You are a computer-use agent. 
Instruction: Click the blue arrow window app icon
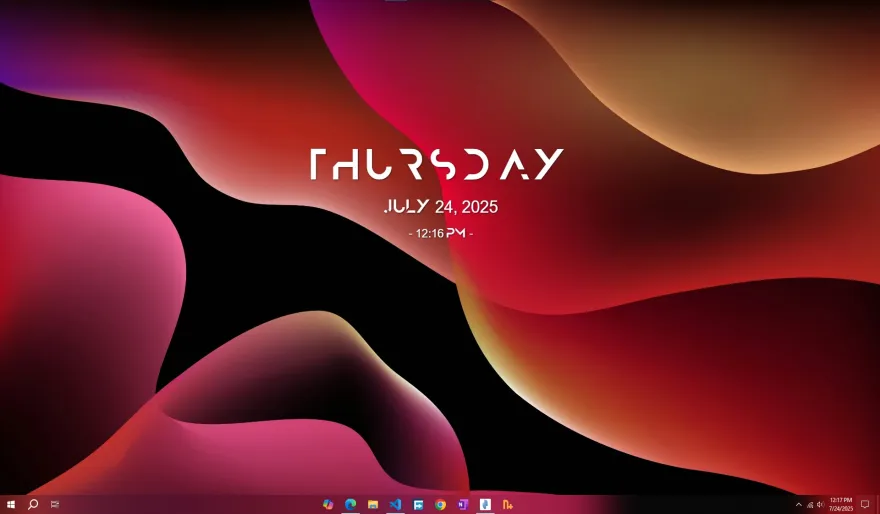(x=418, y=504)
